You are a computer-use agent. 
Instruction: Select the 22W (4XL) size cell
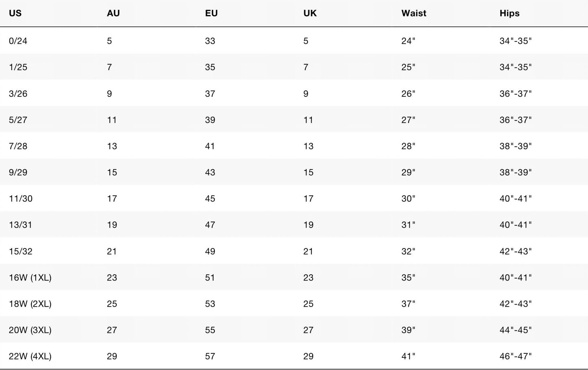coord(30,357)
